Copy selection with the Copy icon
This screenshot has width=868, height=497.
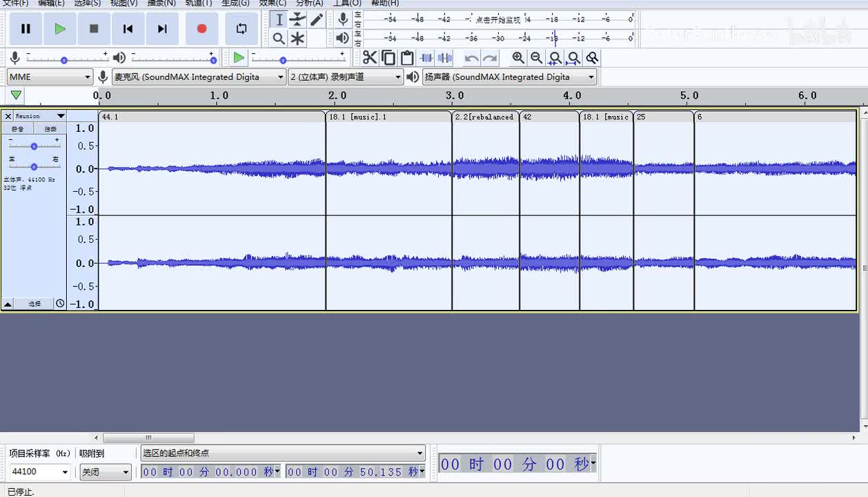point(388,58)
